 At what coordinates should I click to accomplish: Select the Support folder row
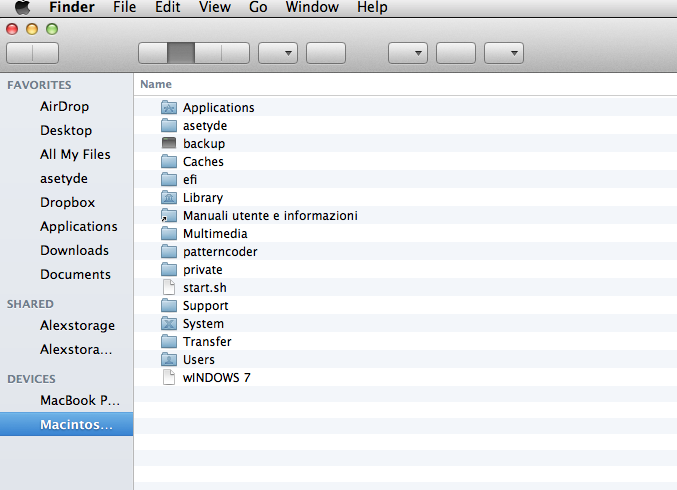tap(405, 306)
